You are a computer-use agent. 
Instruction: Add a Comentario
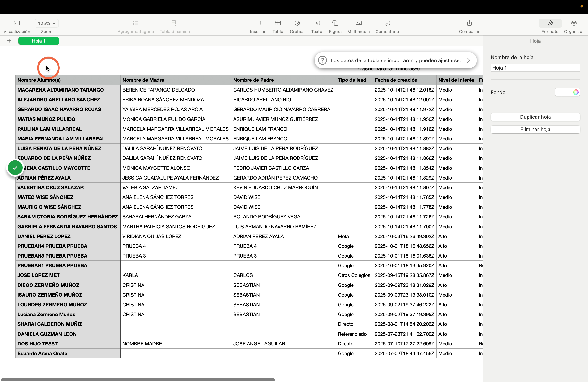387,23
